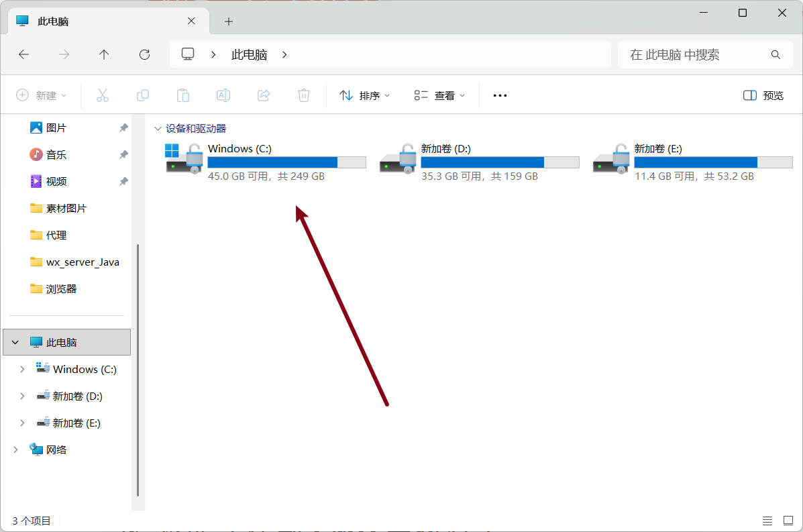Open a new tab with plus icon
The height and width of the screenshot is (532, 803).
(229, 21)
